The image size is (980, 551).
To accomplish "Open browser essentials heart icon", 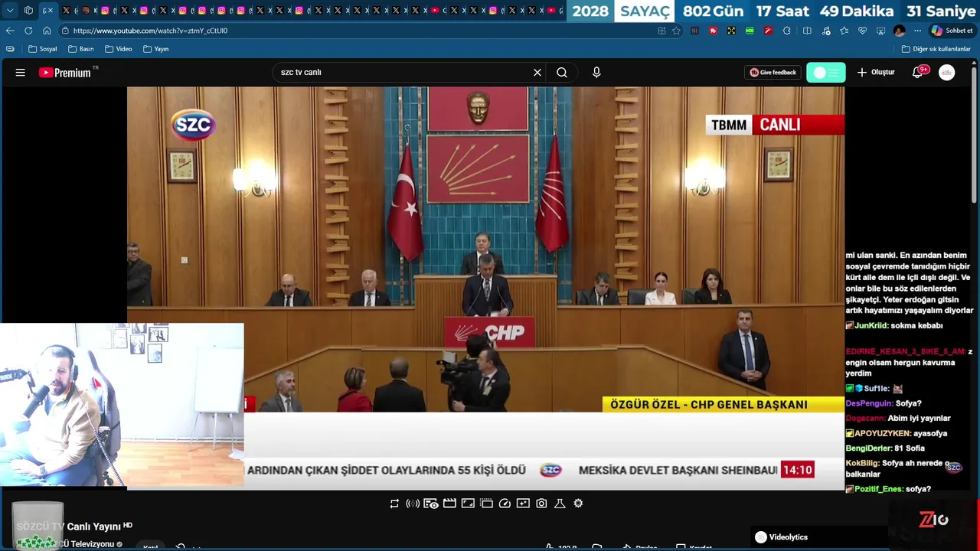I will (x=862, y=31).
